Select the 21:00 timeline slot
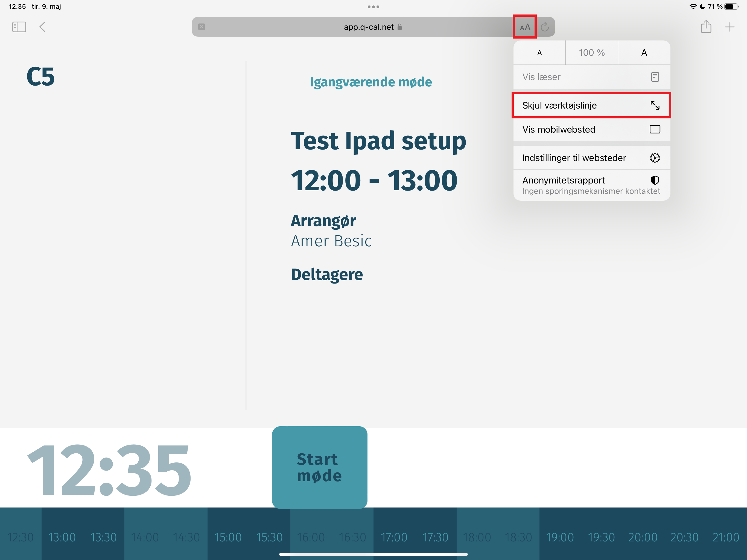This screenshot has width=747, height=560. (726, 537)
